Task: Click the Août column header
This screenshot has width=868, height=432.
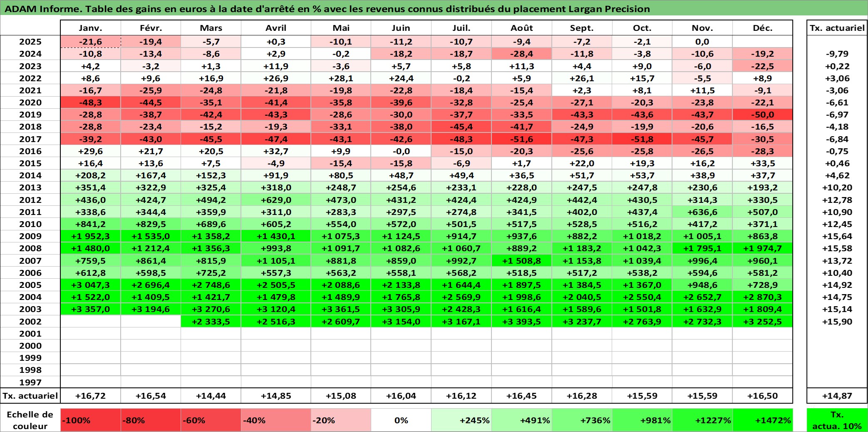Action: pyautogui.click(x=522, y=28)
